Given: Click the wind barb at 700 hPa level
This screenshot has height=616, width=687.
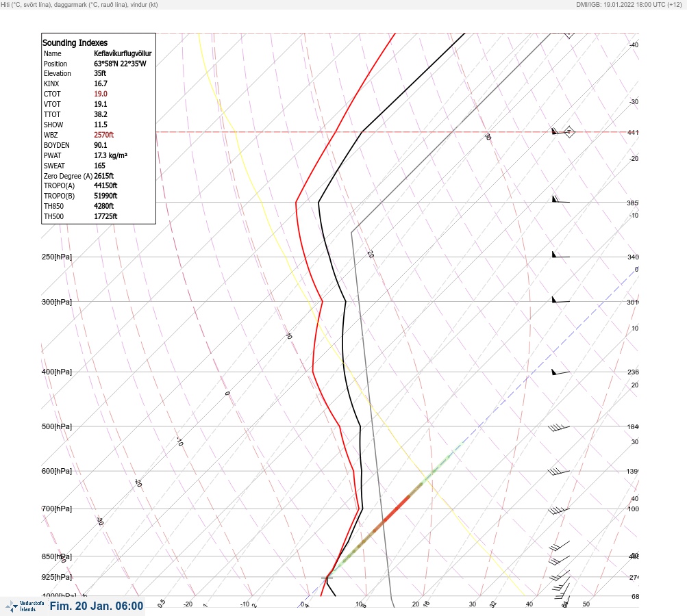Looking at the screenshot, I should [x=559, y=510].
